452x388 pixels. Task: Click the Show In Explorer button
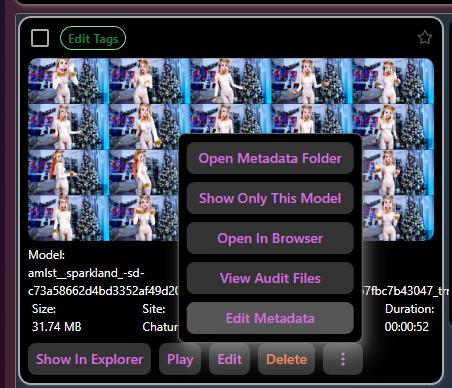[90, 359]
